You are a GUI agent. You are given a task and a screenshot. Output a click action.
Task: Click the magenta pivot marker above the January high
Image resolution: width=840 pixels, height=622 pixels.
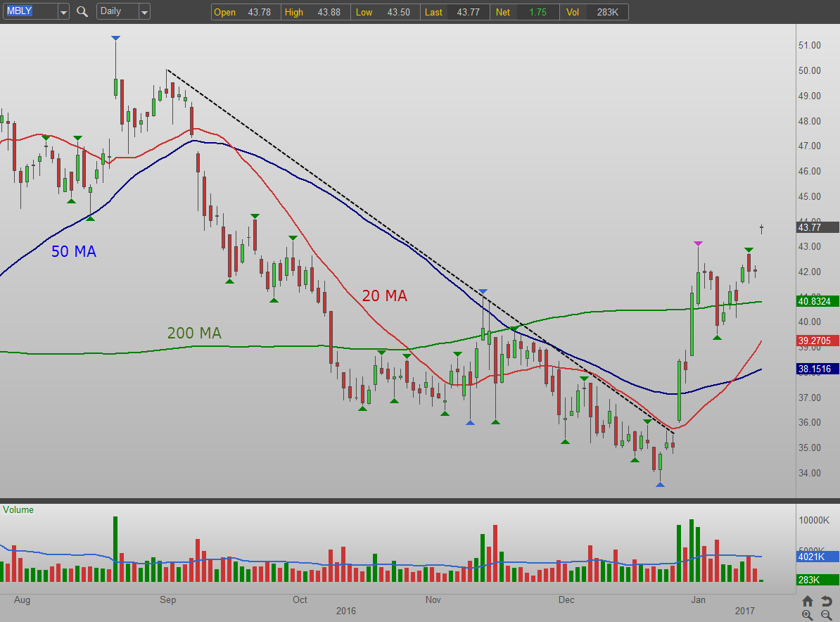pyautogui.click(x=698, y=243)
